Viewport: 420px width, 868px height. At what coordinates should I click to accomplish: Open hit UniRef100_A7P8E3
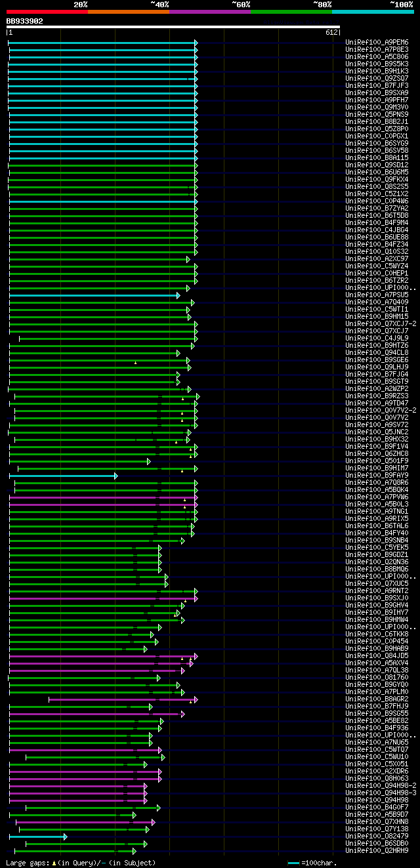coord(377,49)
